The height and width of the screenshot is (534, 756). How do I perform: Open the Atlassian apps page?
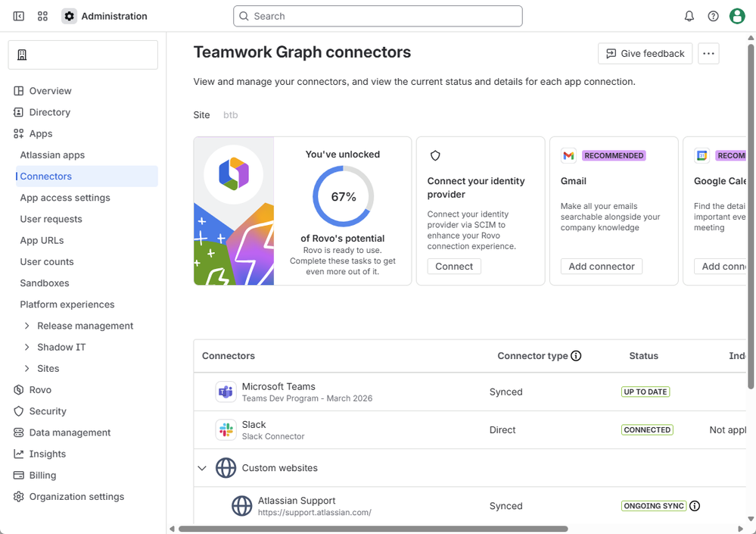52,155
